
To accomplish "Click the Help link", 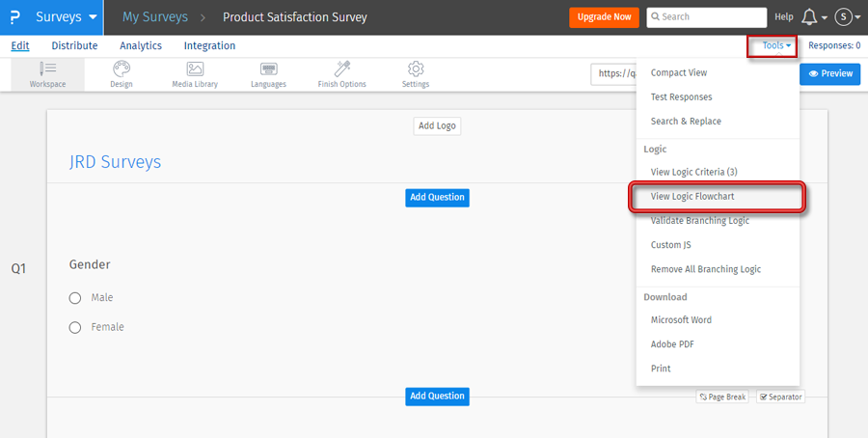I will point(784,17).
